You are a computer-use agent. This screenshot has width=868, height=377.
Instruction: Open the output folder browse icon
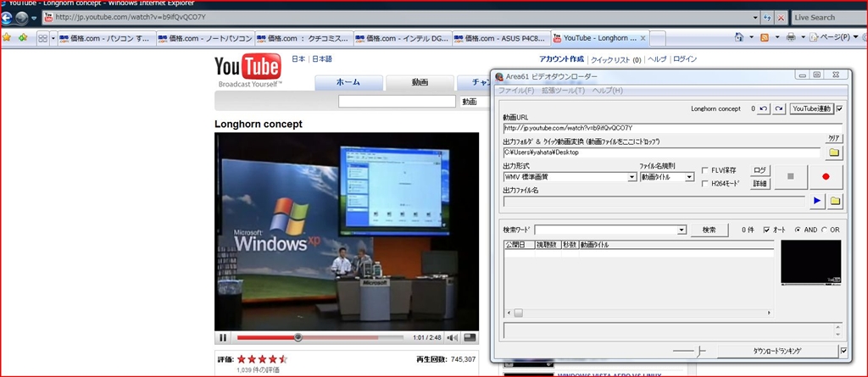(x=835, y=152)
